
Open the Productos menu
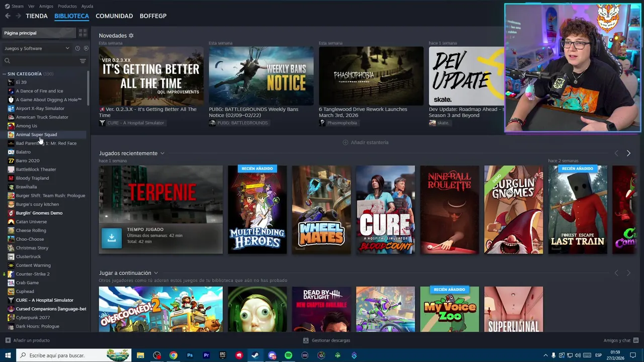coord(67,6)
